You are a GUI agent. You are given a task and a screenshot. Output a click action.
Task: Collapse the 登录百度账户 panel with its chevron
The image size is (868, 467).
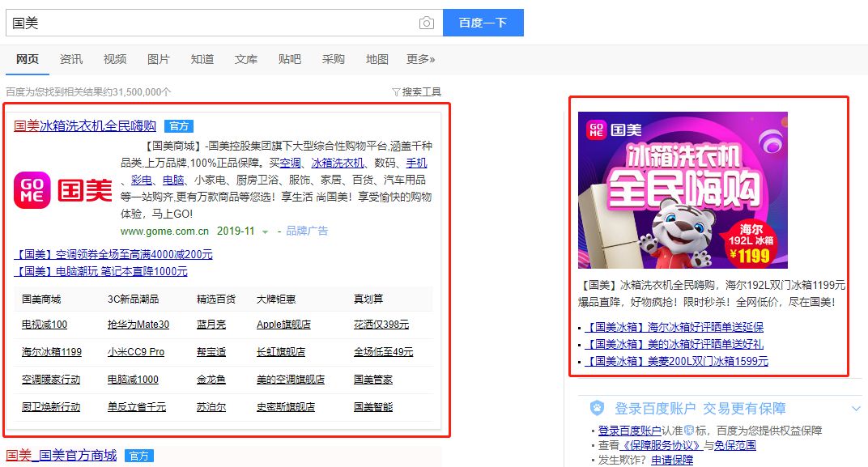pos(855,408)
